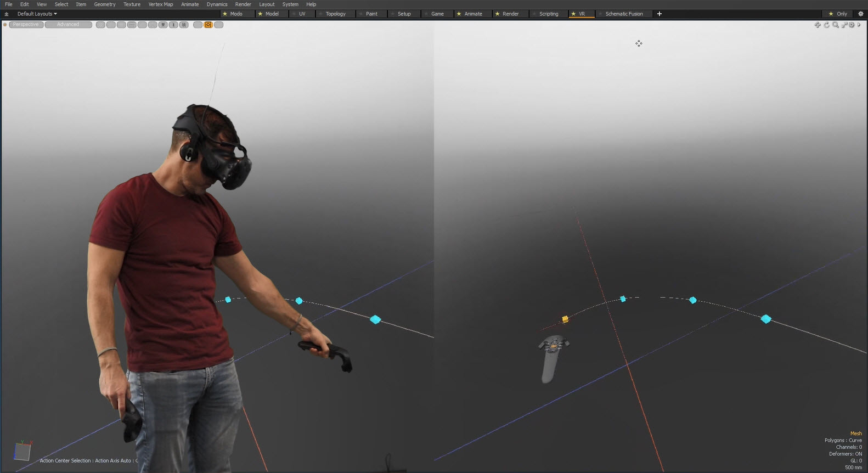
Task: Click the yellow curve control point
Action: click(x=565, y=319)
